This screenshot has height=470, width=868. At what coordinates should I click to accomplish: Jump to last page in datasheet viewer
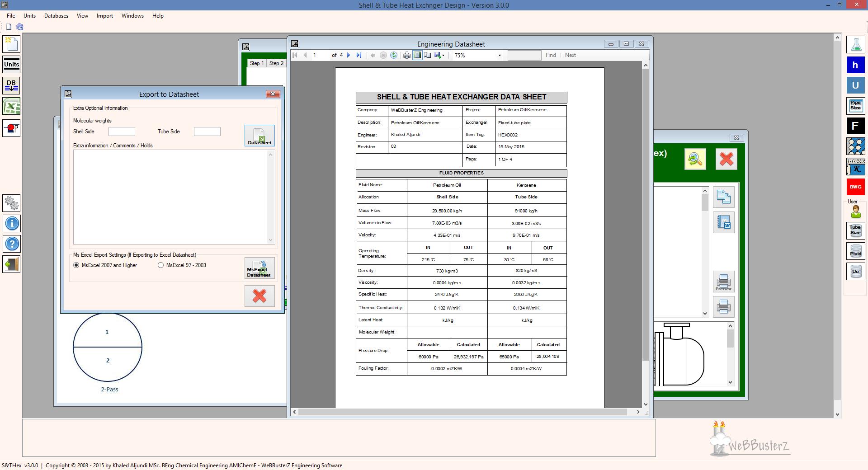coord(359,55)
